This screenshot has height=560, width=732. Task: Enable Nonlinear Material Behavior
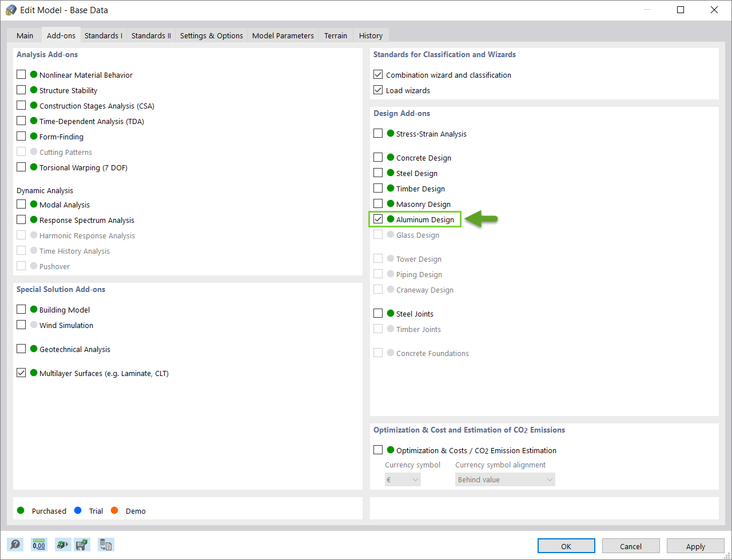pyautogui.click(x=21, y=74)
